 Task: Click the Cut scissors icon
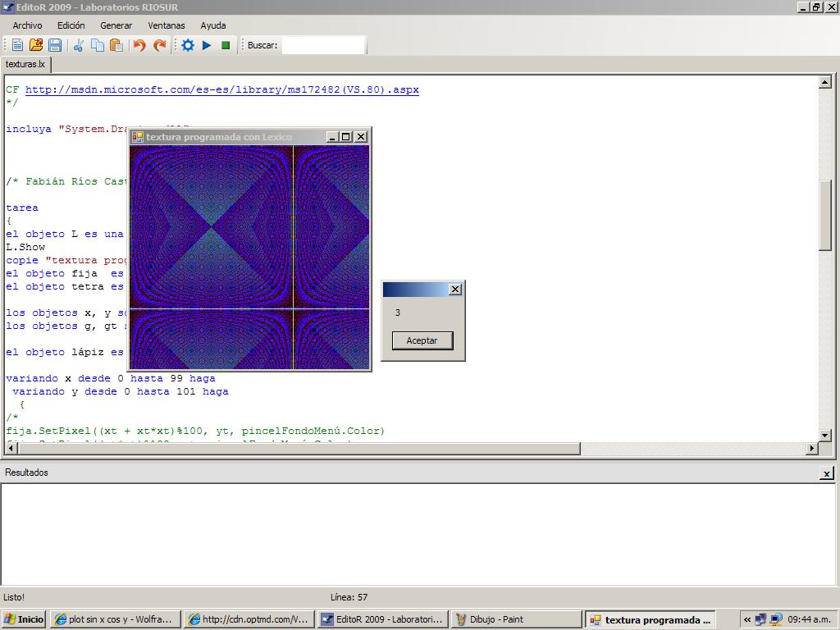[79, 45]
